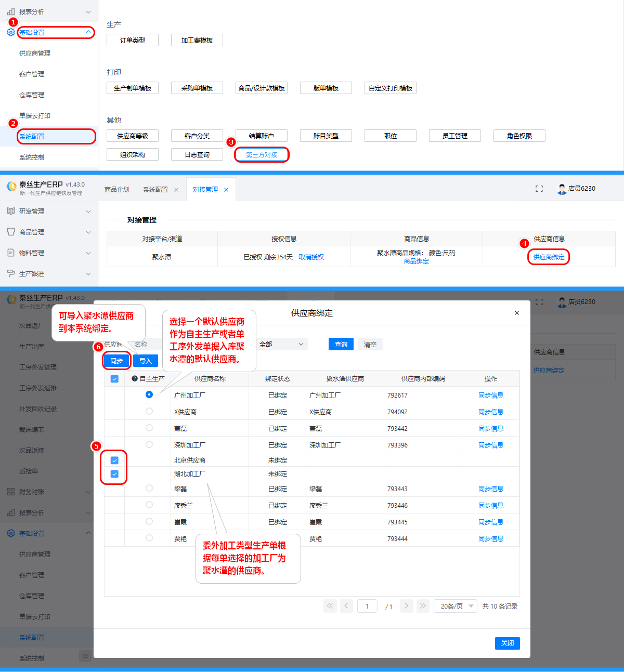
Task: Click the 导入 button
Action: pyautogui.click(x=146, y=361)
